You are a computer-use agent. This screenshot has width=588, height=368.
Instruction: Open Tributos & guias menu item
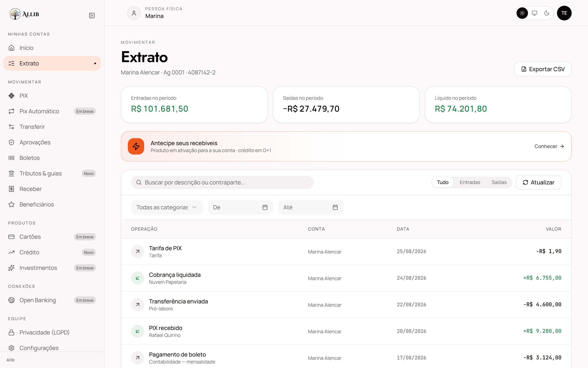[52, 174]
